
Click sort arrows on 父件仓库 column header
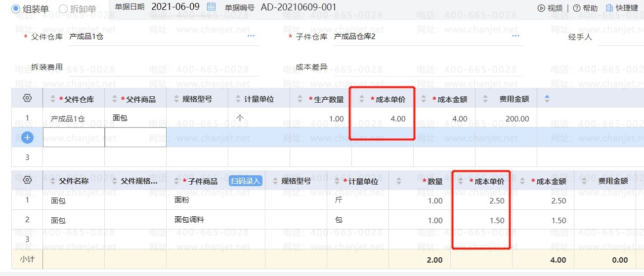click(53, 99)
